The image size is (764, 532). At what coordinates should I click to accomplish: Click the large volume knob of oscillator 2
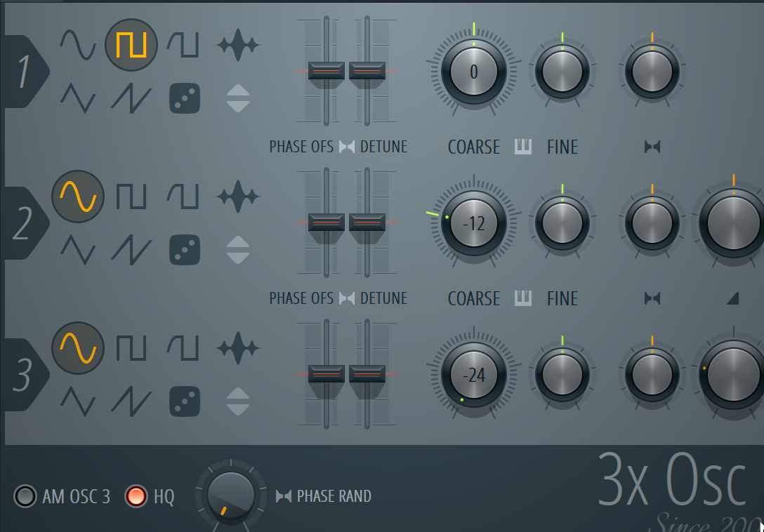[732, 223]
